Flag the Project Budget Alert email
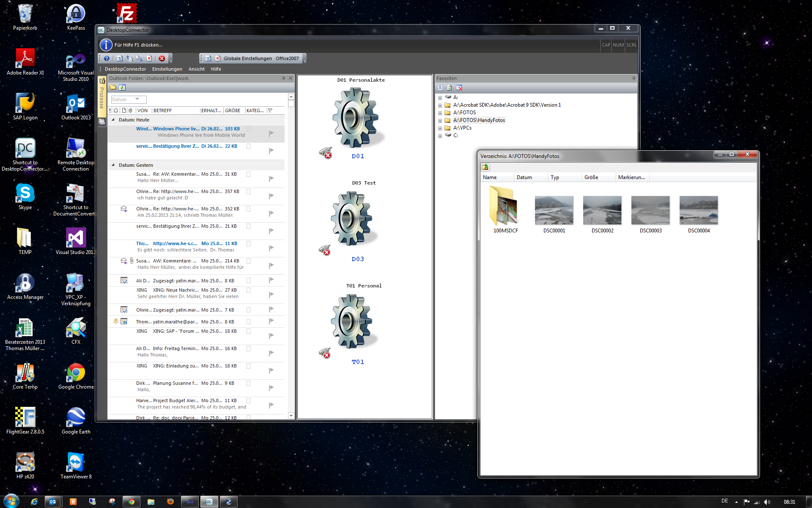The image size is (812, 508). tap(271, 405)
